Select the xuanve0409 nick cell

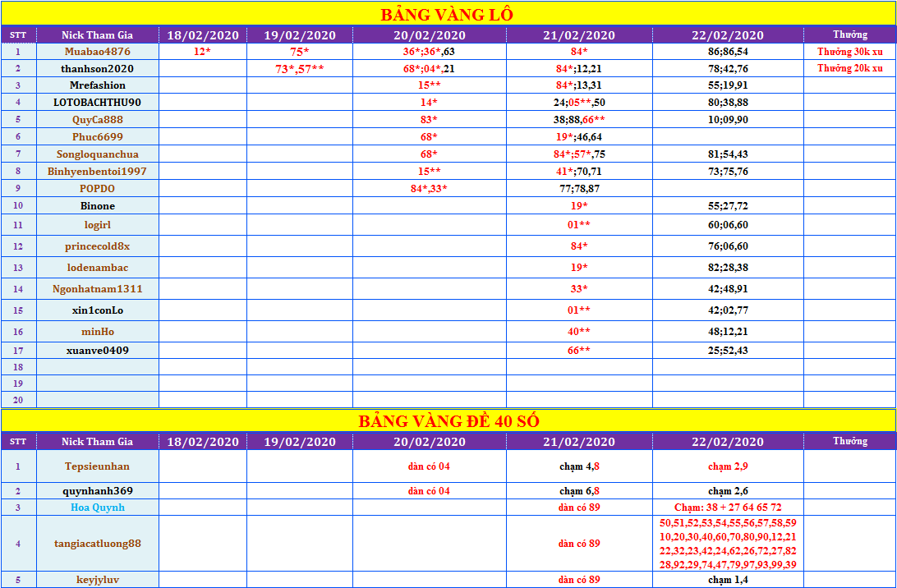pyautogui.click(x=97, y=350)
